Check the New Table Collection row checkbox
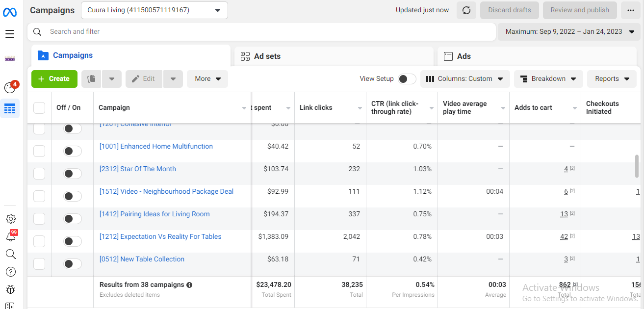The width and height of the screenshot is (644, 309). 39,264
